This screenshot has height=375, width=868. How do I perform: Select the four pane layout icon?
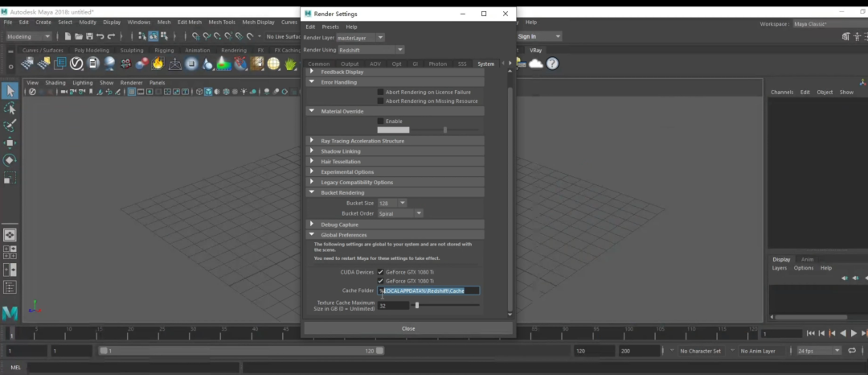coord(10,252)
